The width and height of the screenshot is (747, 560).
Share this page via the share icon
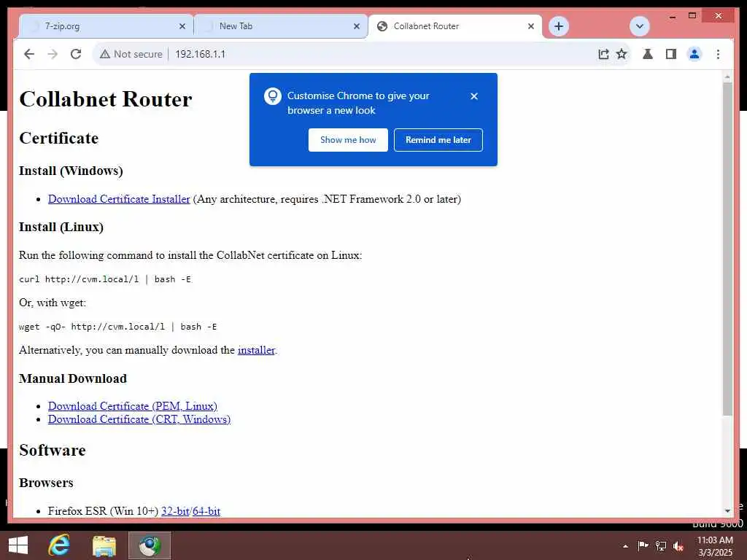(603, 54)
